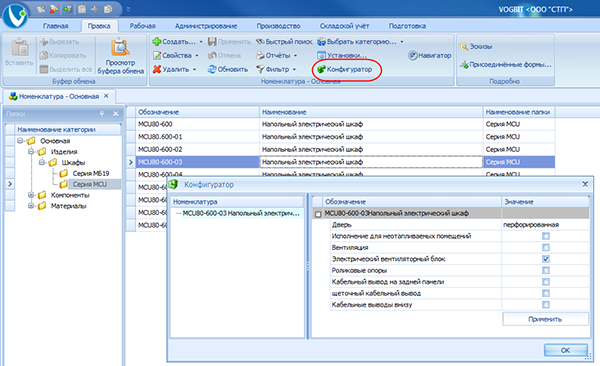Uncheck Электрический вентиляторный блок
This screenshot has width=600, height=366.
pos(546,259)
